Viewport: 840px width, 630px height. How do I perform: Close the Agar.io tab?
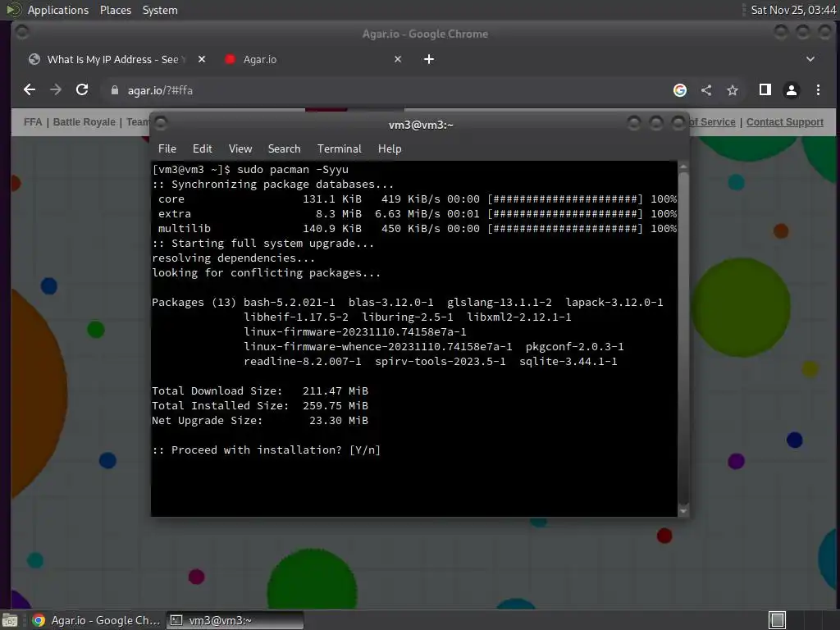398,59
